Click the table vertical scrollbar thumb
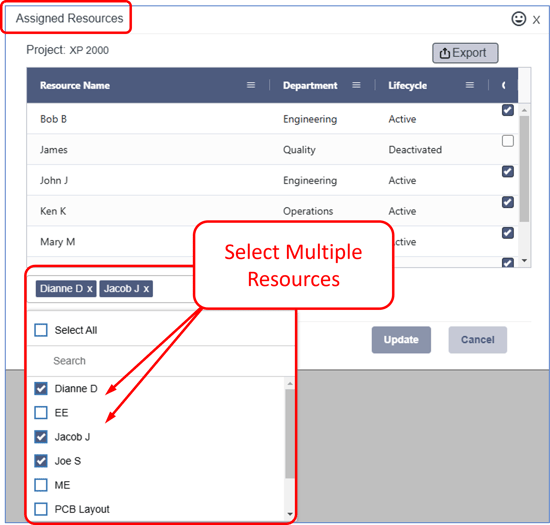 tap(524, 169)
